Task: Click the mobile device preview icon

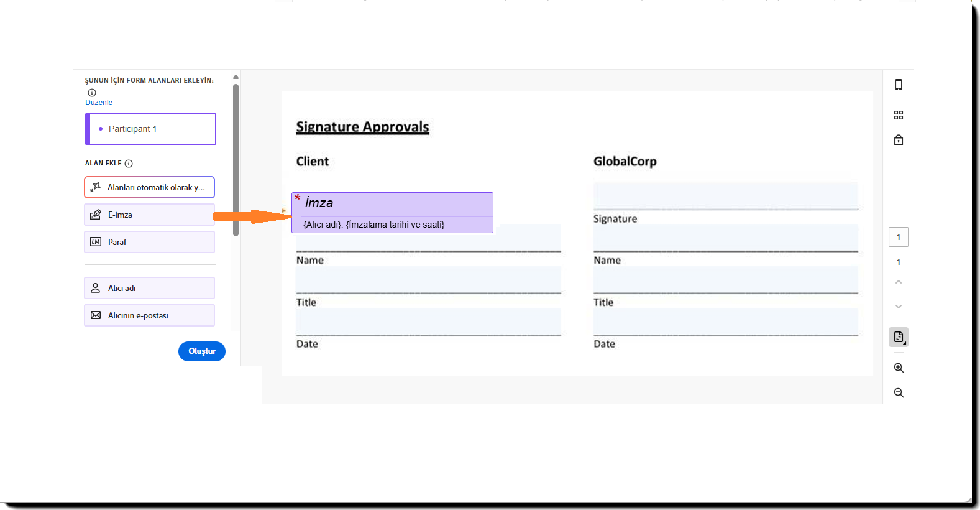Action: 898,85
